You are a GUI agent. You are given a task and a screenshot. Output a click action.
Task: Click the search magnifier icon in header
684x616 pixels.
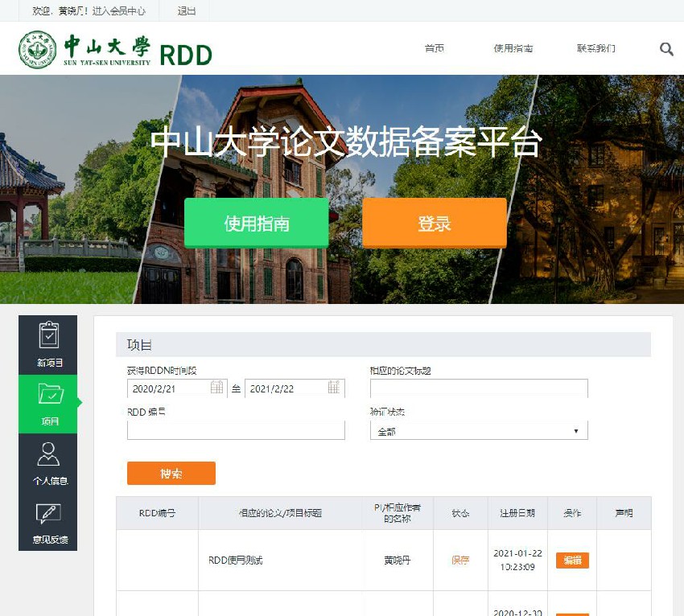pyautogui.click(x=666, y=49)
